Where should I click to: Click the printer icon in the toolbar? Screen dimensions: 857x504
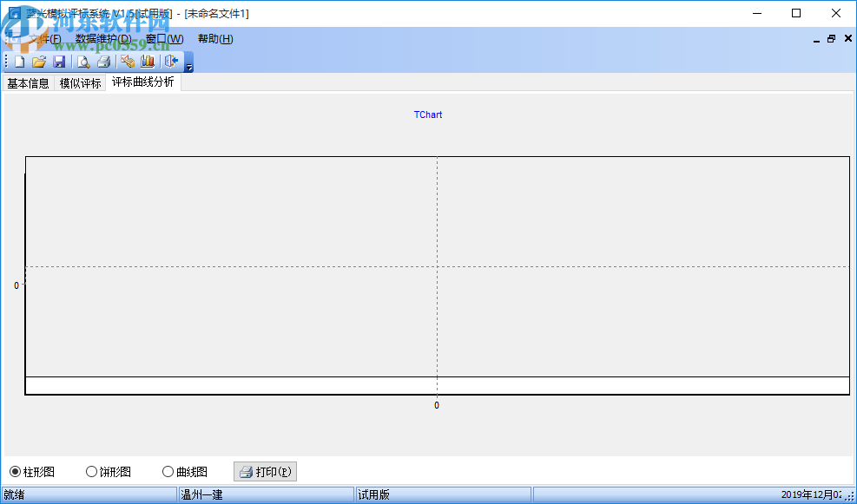pyautogui.click(x=104, y=62)
